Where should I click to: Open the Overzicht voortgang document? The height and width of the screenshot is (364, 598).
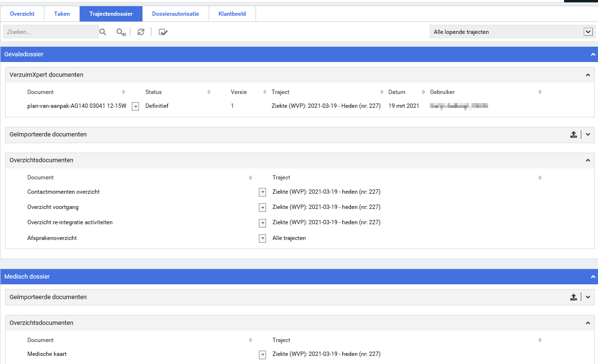click(53, 207)
